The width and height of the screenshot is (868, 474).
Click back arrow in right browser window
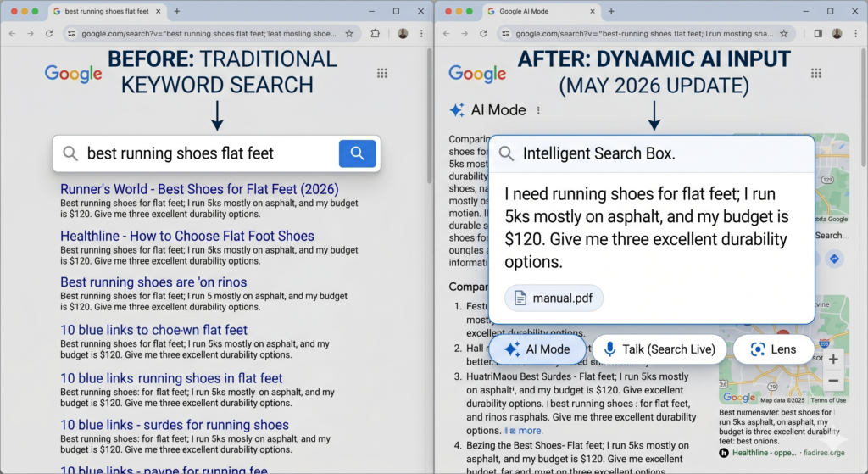click(x=446, y=34)
